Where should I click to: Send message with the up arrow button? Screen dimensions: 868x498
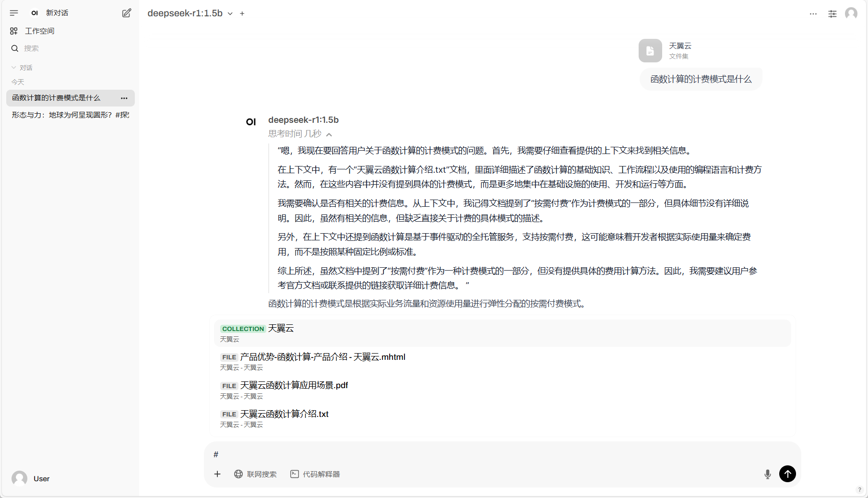tap(787, 474)
